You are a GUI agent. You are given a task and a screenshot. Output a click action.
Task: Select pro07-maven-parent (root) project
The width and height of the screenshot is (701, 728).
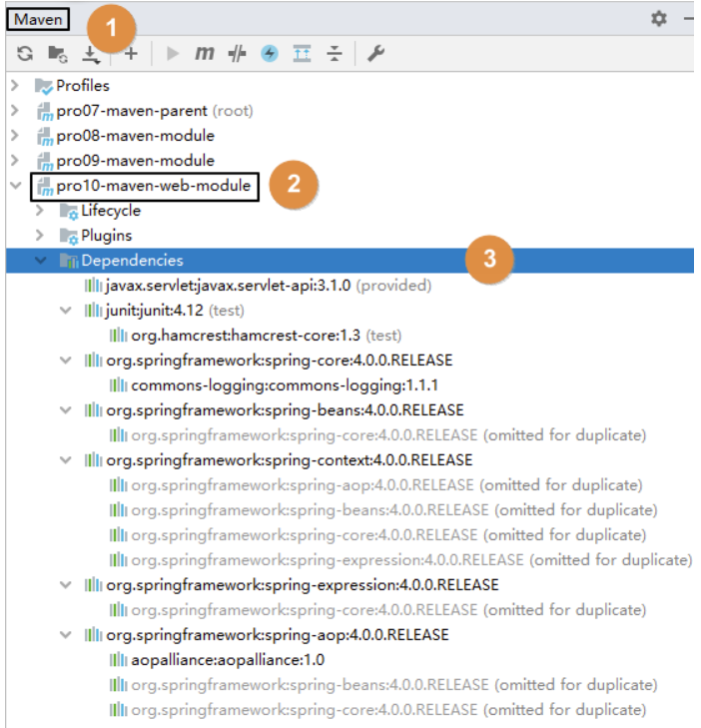155,111
